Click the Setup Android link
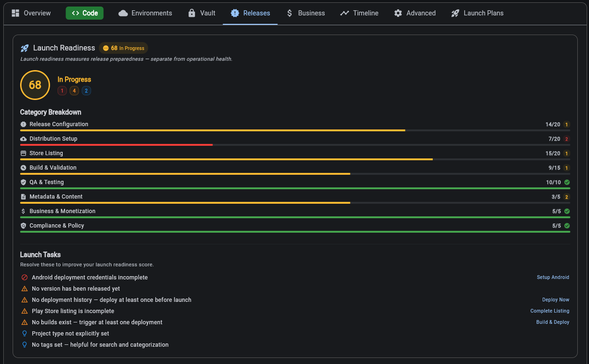 coord(553,277)
